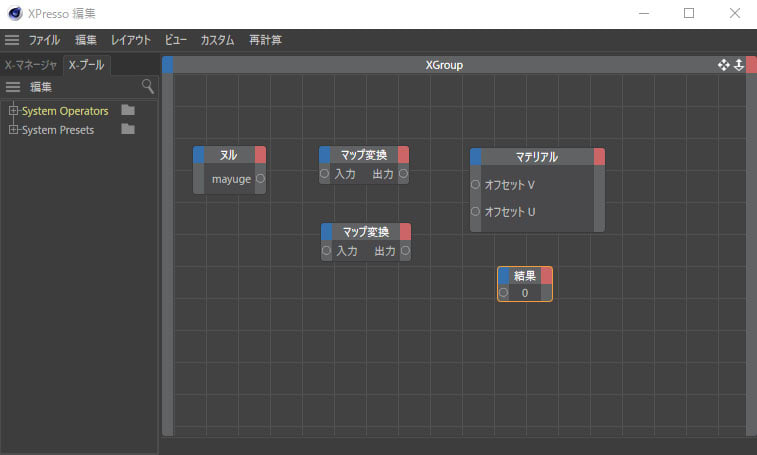The image size is (757, 455).
Task: Select the 結果 node title
Action: pyautogui.click(x=525, y=276)
